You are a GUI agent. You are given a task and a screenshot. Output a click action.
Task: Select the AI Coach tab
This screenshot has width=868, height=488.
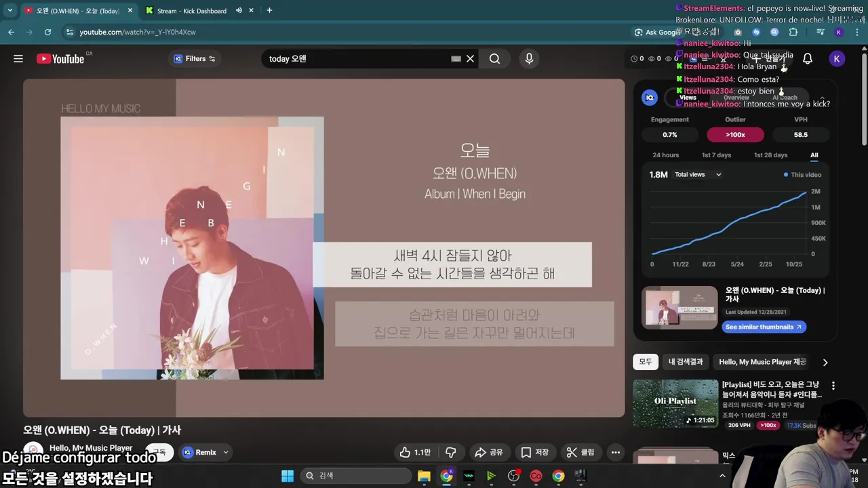[x=785, y=98]
